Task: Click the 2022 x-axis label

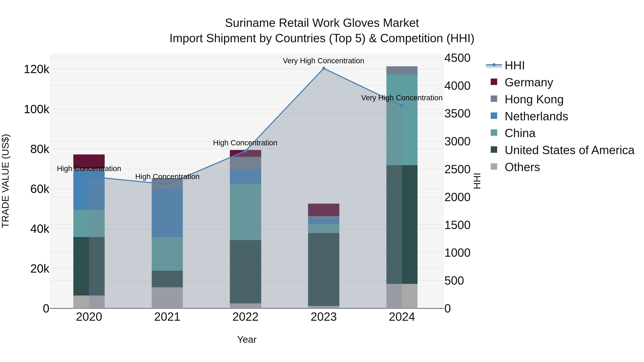Action: click(x=245, y=317)
